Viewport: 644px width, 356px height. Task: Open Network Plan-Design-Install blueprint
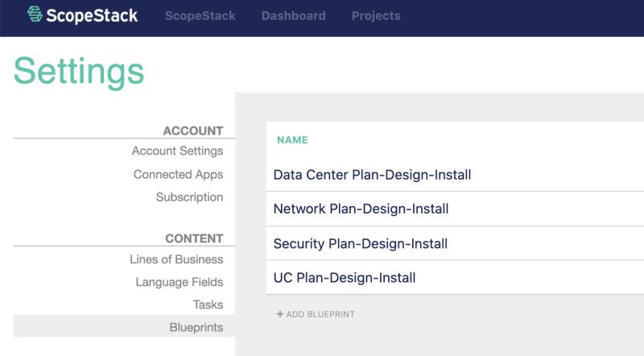click(361, 209)
